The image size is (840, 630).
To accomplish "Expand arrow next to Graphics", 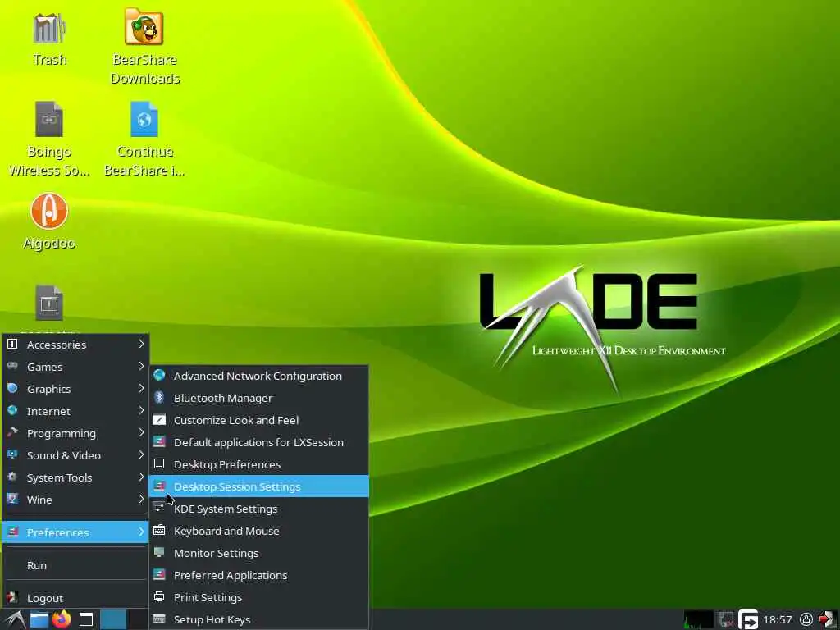I will (141, 388).
